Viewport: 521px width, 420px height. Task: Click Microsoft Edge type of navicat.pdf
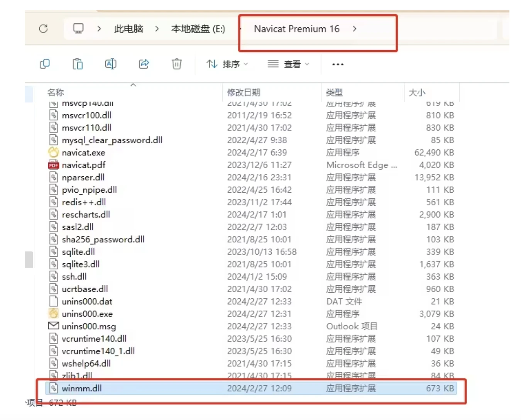pyautogui.click(x=362, y=165)
